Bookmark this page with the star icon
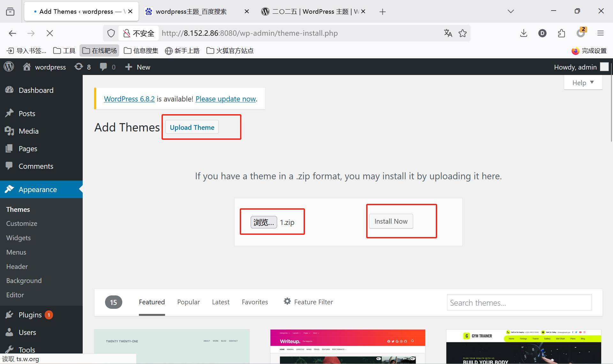Screen dimensions: 613x364 463,33
